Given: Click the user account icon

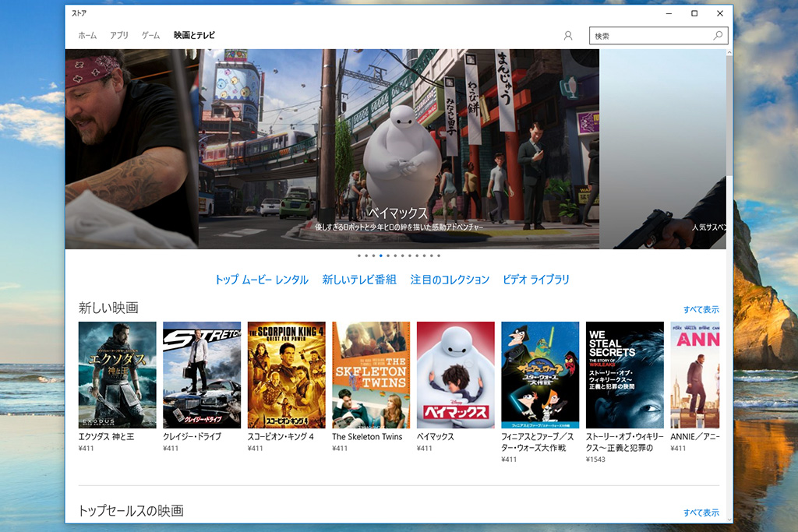Looking at the screenshot, I should click(568, 36).
